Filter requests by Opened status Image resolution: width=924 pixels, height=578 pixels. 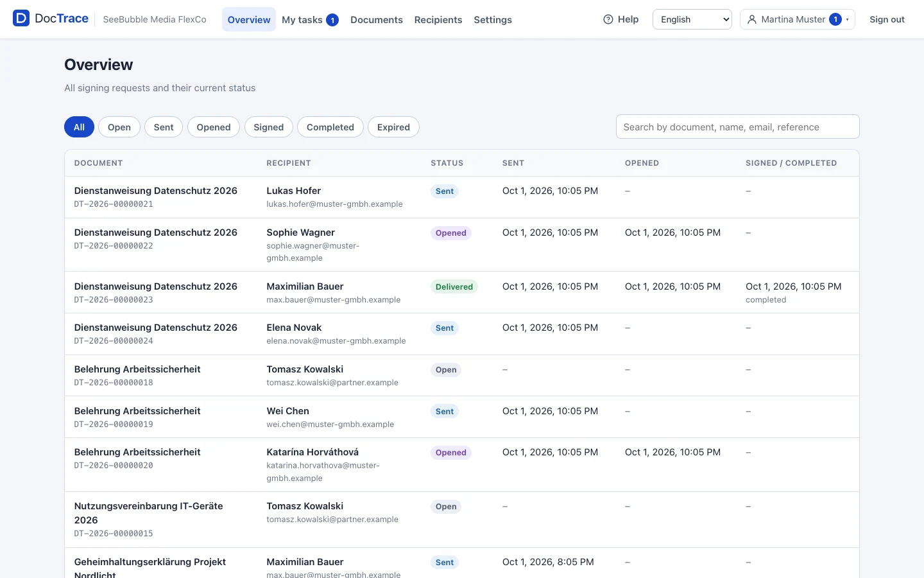pyautogui.click(x=214, y=127)
